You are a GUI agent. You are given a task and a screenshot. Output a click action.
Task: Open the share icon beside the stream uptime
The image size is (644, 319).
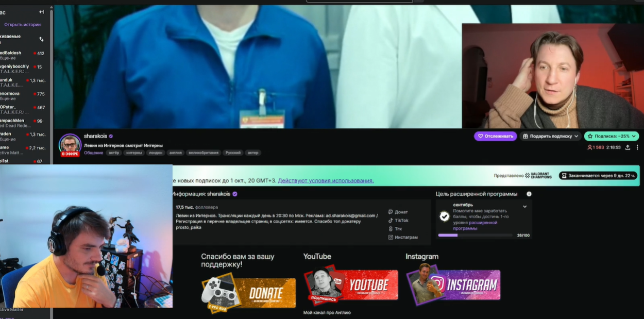coord(628,147)
